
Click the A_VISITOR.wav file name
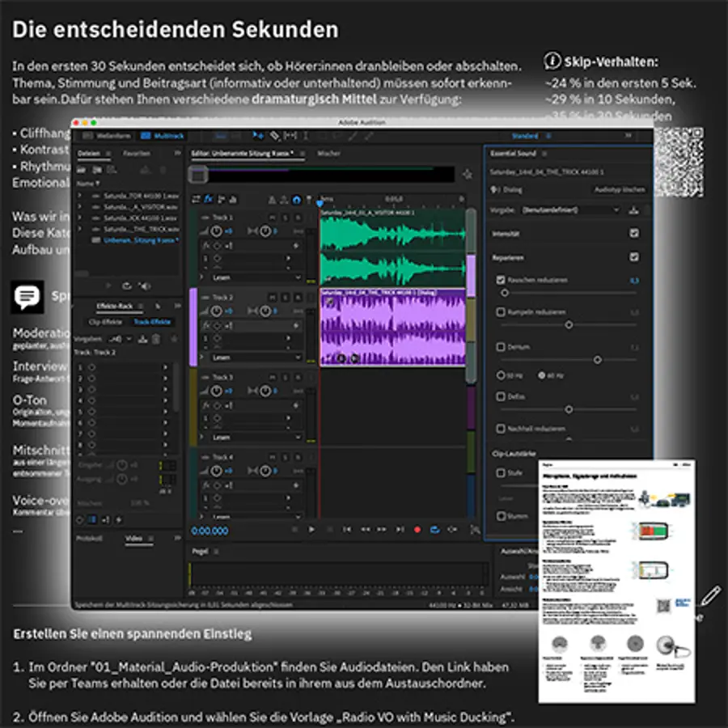tap(141, 206)
